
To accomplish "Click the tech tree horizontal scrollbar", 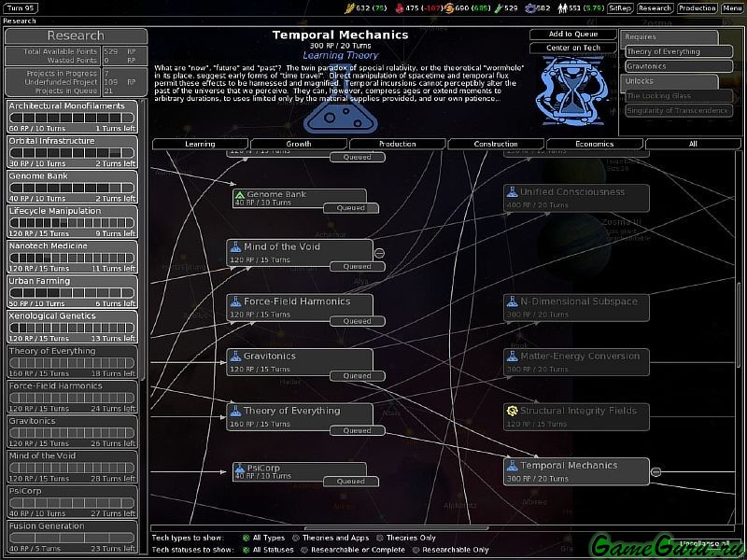I will click(x=396, y=528).
